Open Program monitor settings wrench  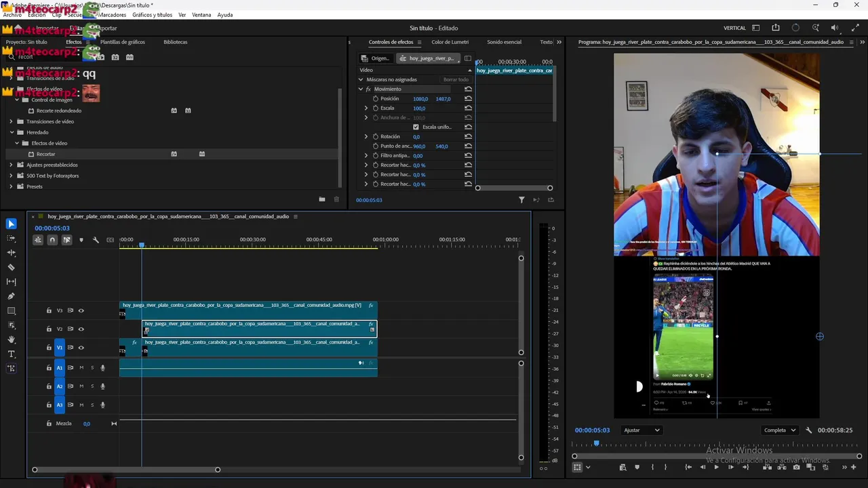coord(808,430)
